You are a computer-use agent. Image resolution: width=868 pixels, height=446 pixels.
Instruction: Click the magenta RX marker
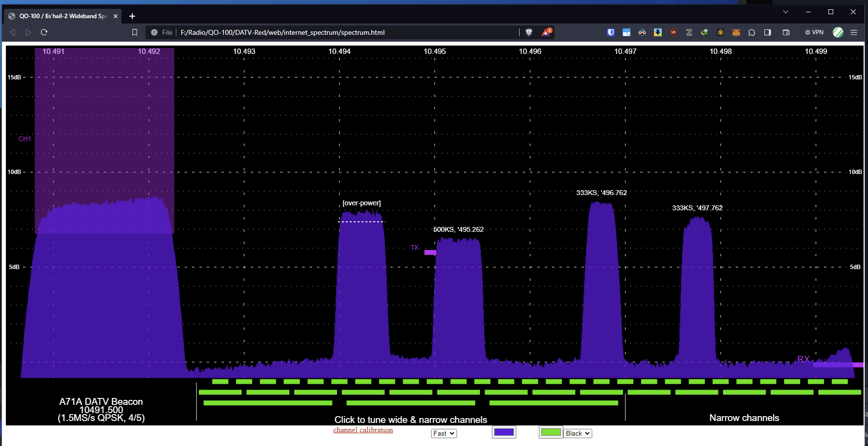point(838,365)
